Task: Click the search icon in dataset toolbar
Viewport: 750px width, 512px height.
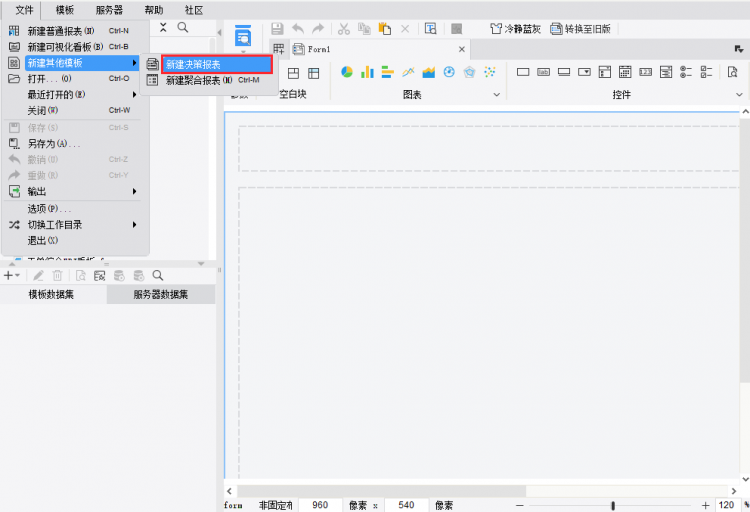Action: (x=158, y=275)
